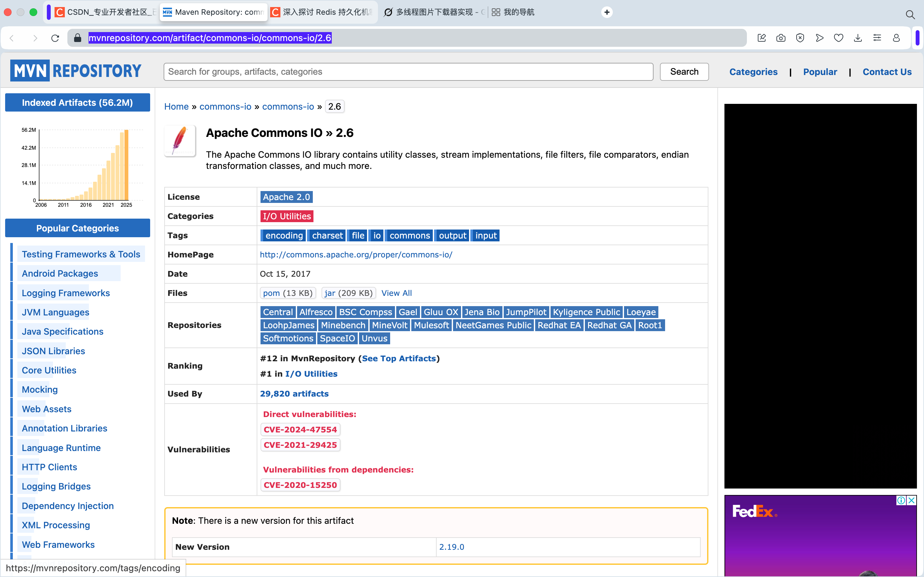Open a new tab with the plus button
The image size is (924, 577).
tap(607, 12)
